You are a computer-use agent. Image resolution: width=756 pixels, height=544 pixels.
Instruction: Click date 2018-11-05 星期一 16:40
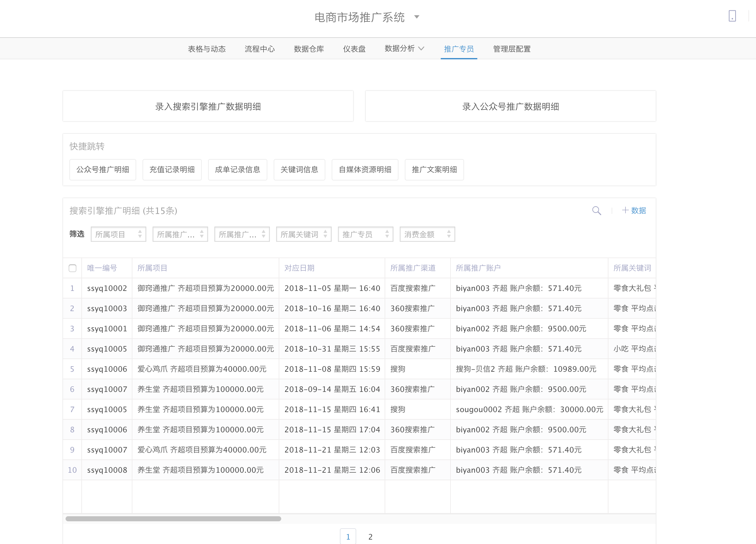click(332, 288)
